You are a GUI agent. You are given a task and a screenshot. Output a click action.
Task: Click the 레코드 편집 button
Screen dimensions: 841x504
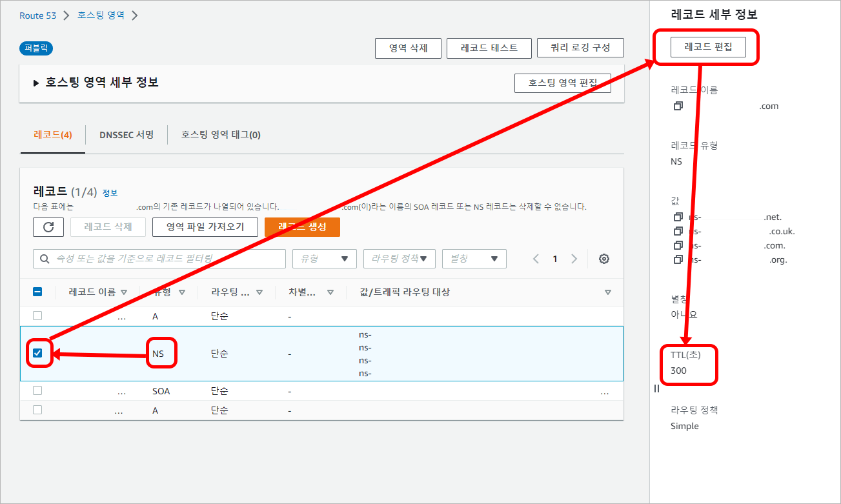coord(708,47)
